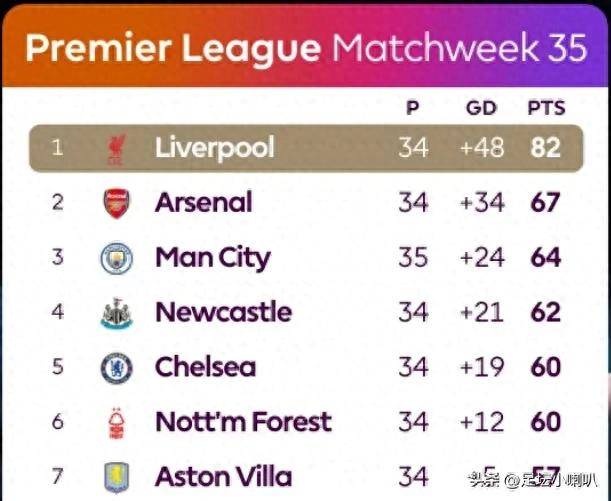
Task: Click the Arsenal club crest
Action: 116,203
